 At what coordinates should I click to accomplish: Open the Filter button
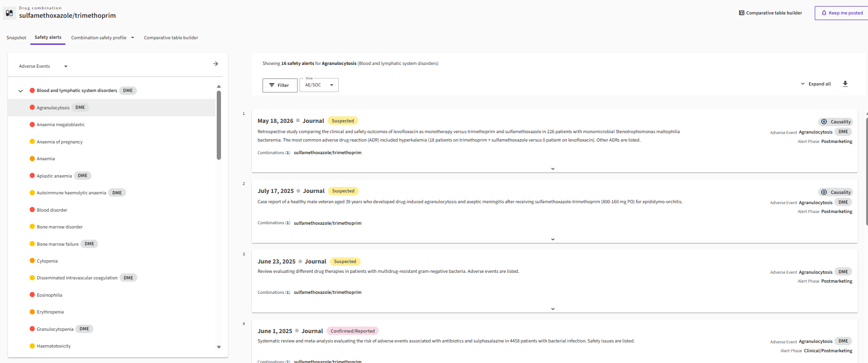pos(280,85)
